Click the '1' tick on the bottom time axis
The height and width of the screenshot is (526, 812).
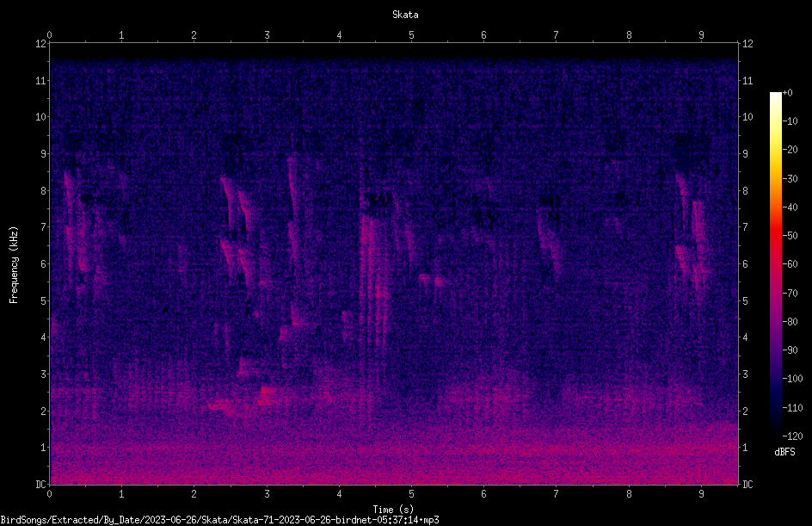pos(121,494)
